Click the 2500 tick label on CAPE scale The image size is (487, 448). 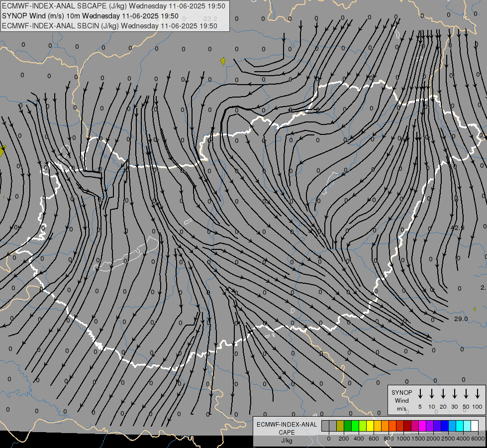click(x=448, y=439)
